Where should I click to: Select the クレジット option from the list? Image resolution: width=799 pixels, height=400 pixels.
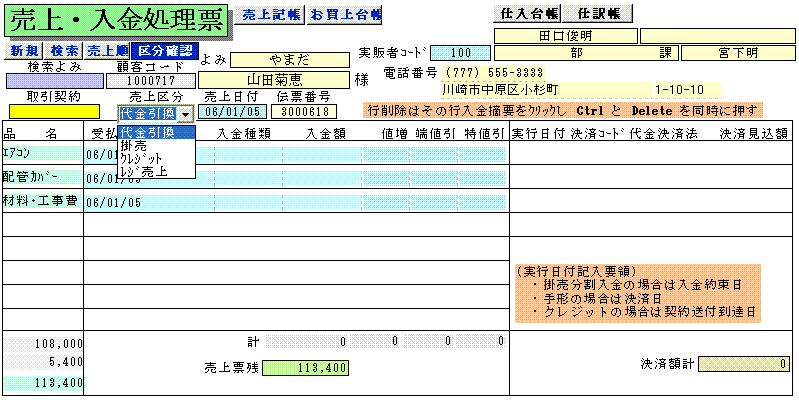(x=156, y=158)
